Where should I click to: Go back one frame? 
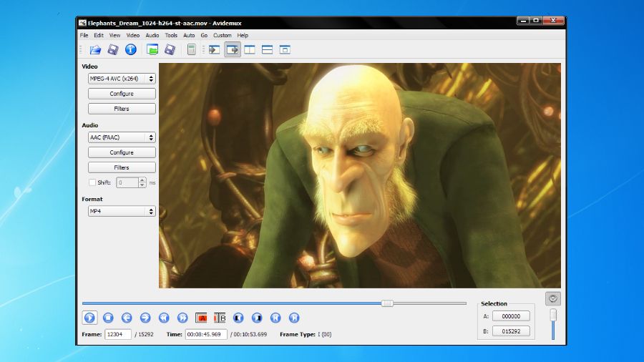[x=127, y=318]
